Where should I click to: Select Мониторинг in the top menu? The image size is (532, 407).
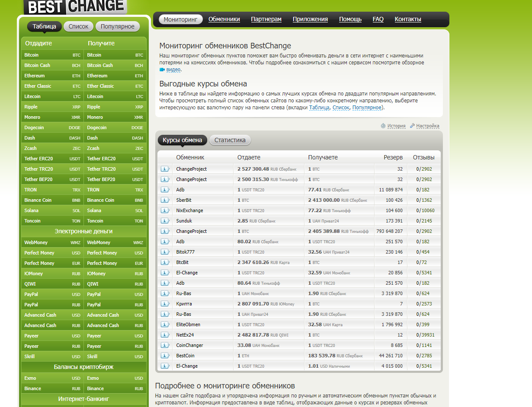[181, 19]
